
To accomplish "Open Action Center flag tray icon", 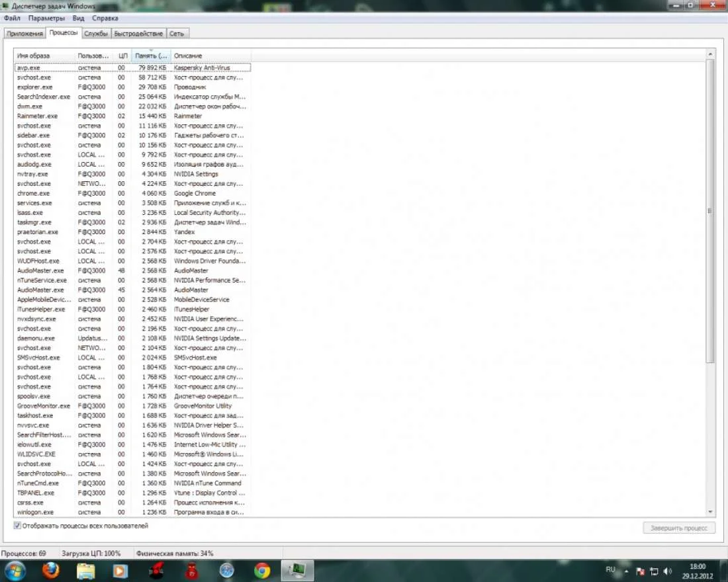I will 640,571.
